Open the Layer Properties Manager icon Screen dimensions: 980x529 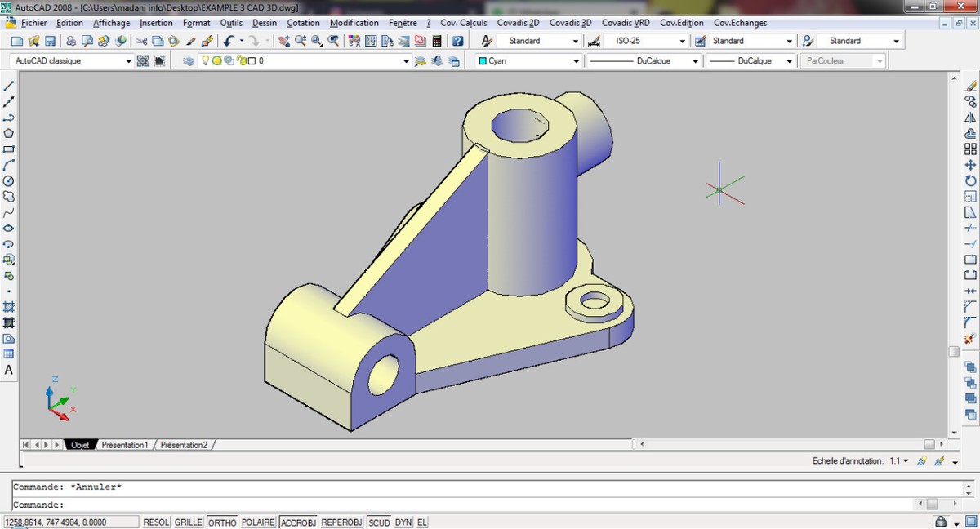pyautogui.click(x=189, y=61)
